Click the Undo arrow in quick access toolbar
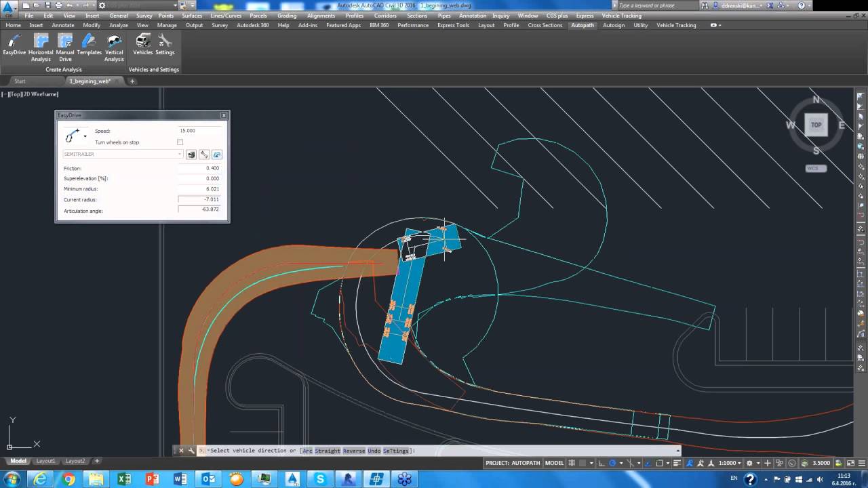 pos(68,5)
